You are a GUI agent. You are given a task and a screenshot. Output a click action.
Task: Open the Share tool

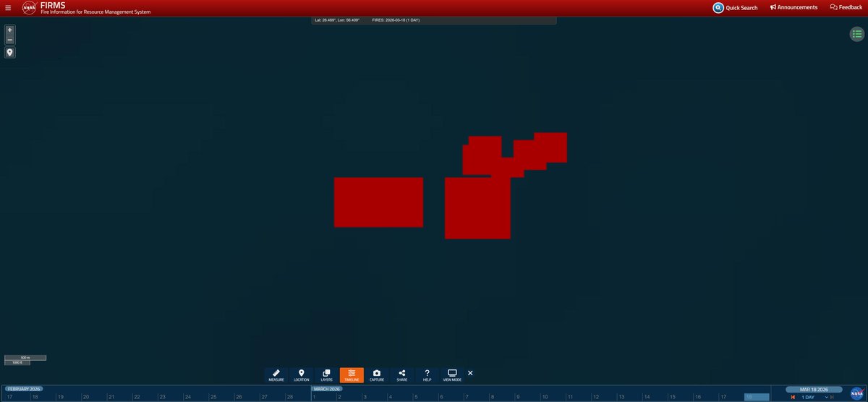click(401, 375)
